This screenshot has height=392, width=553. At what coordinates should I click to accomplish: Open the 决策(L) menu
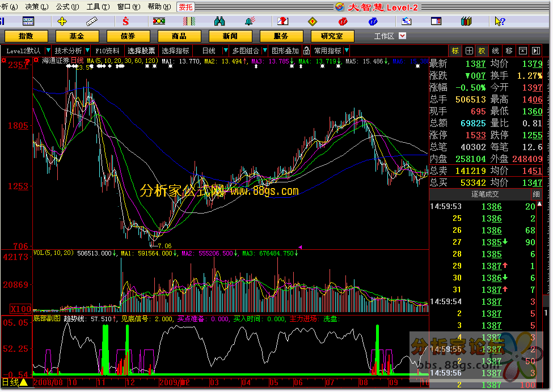[x=37, y=7]
